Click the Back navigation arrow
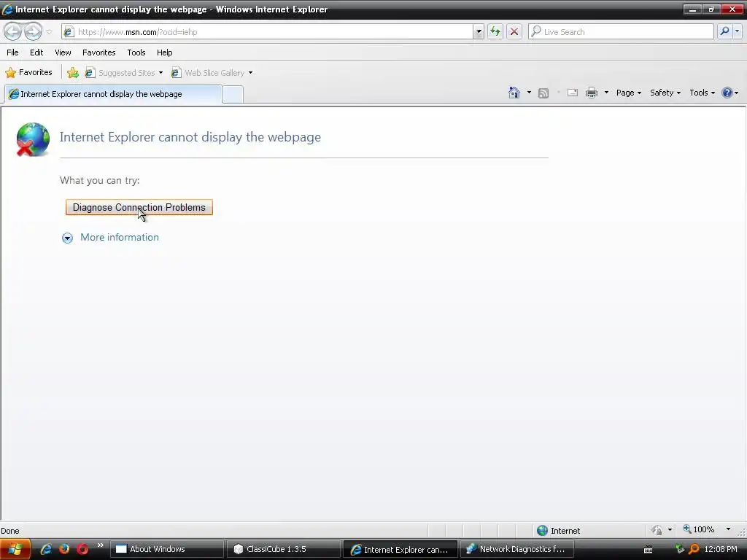This screenshot has height=560, width=747. (x=13, y=32)
